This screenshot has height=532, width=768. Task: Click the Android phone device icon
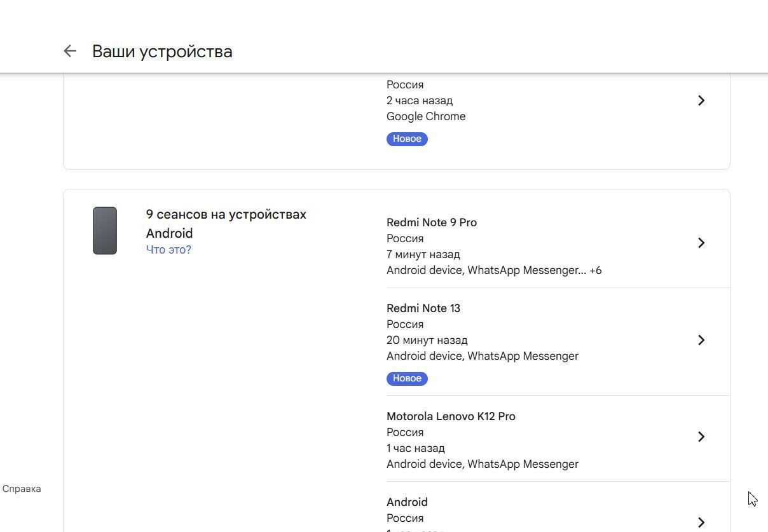pyautogui.click(x=105, y=231)
